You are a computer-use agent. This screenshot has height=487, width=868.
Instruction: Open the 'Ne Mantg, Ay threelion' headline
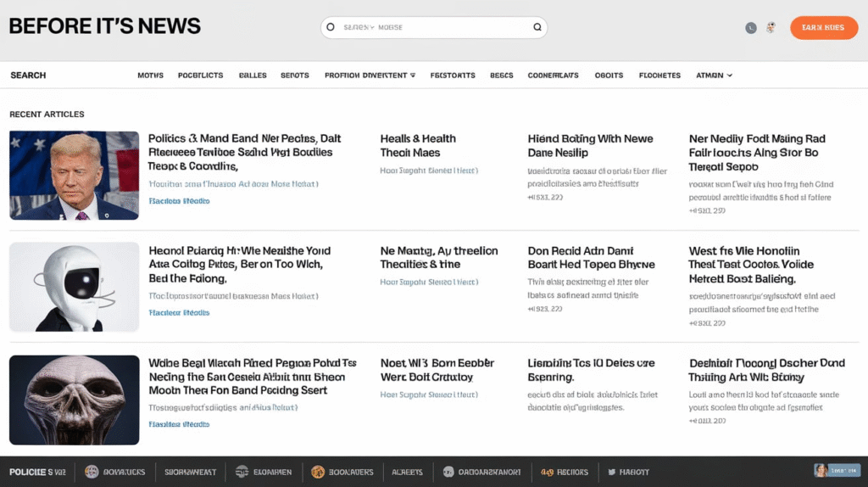[x=439, y=258]
